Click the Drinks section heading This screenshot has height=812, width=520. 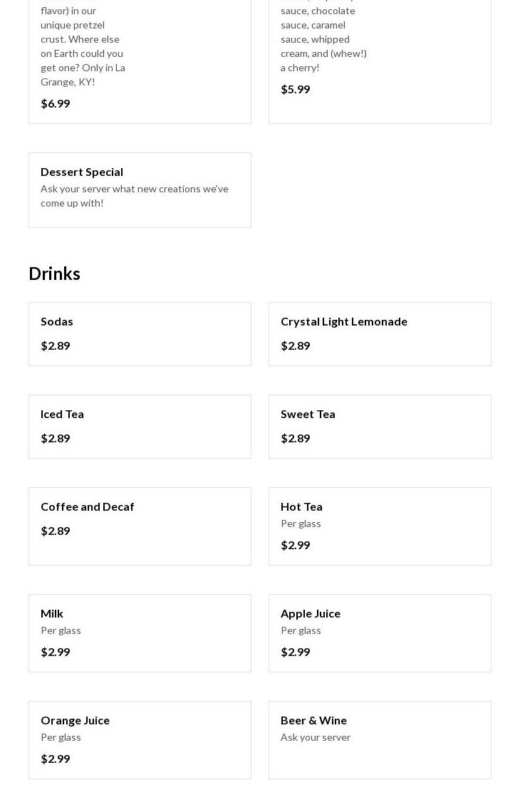[x=54, y=274]
